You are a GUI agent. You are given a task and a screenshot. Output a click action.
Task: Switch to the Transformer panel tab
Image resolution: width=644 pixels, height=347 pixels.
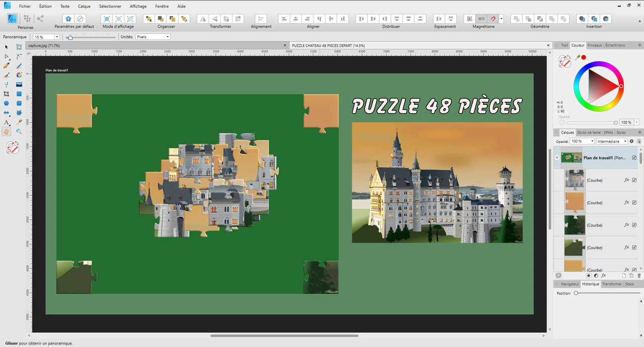point(612,284)
